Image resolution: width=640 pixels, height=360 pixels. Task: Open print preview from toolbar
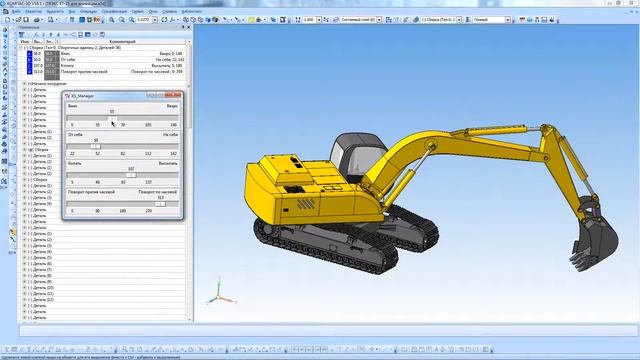51,20
